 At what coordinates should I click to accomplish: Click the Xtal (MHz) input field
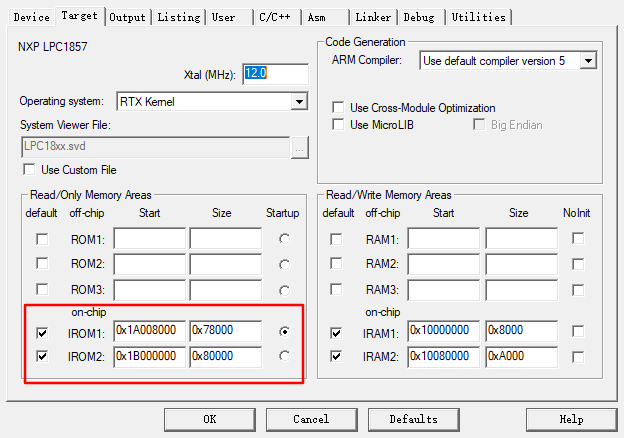click(x=275, y=74)
